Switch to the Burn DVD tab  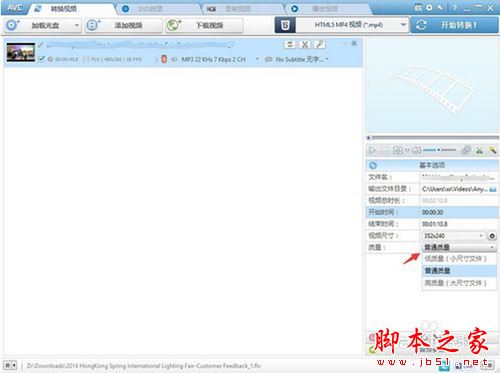click(x=151, y=9)
